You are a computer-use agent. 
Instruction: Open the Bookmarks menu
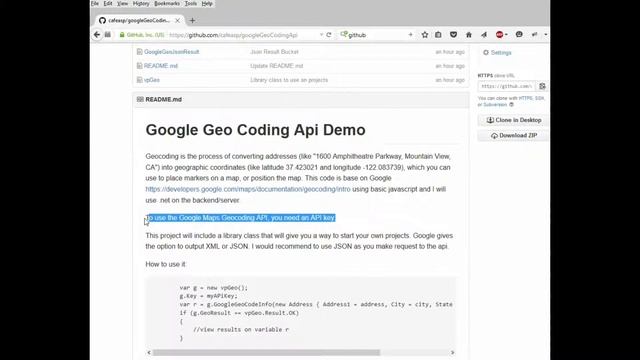point(167,3)
